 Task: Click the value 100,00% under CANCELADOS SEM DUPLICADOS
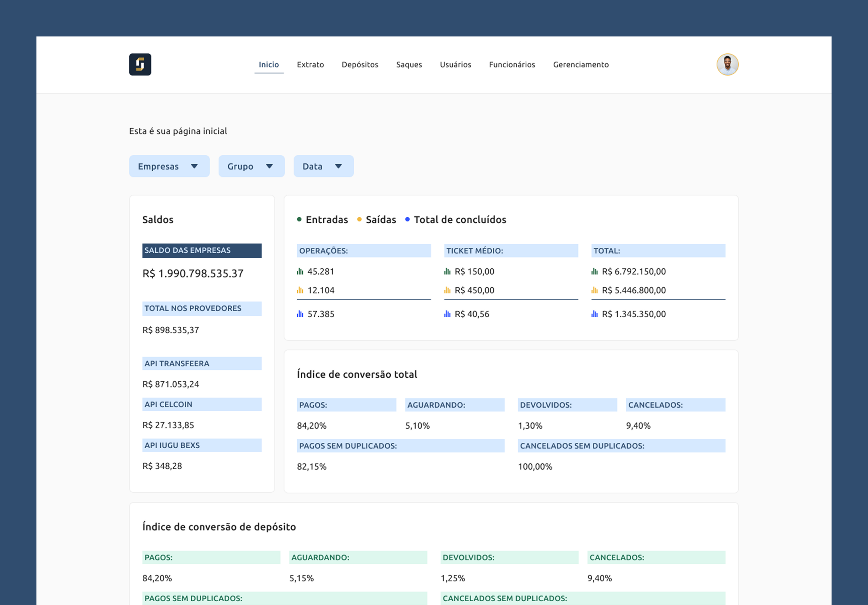coord(535,467)
